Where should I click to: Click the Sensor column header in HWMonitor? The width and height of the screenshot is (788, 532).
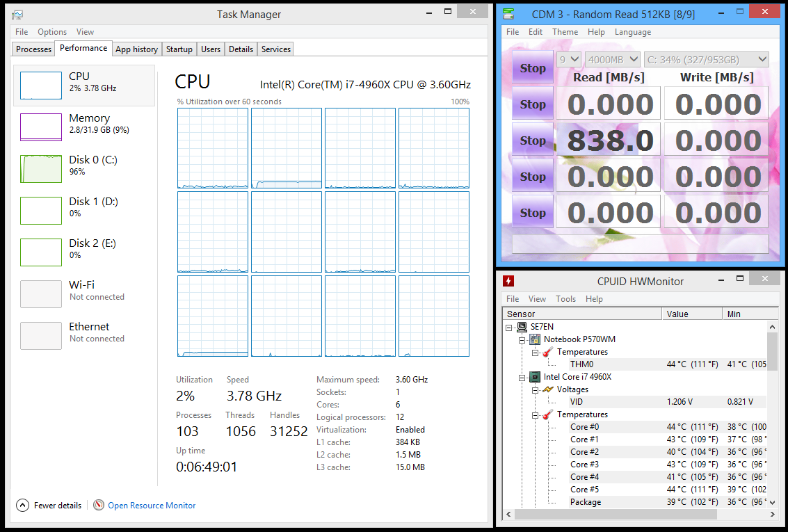pos(582,314)
